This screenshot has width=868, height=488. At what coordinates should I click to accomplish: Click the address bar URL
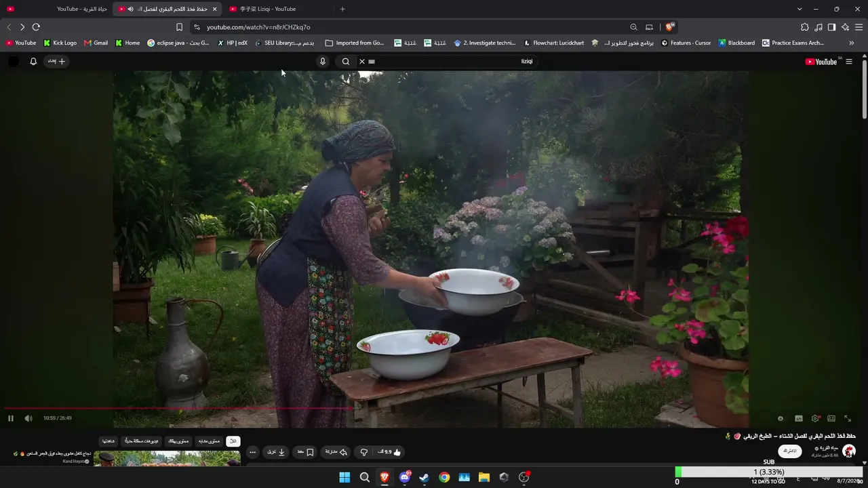258,27
